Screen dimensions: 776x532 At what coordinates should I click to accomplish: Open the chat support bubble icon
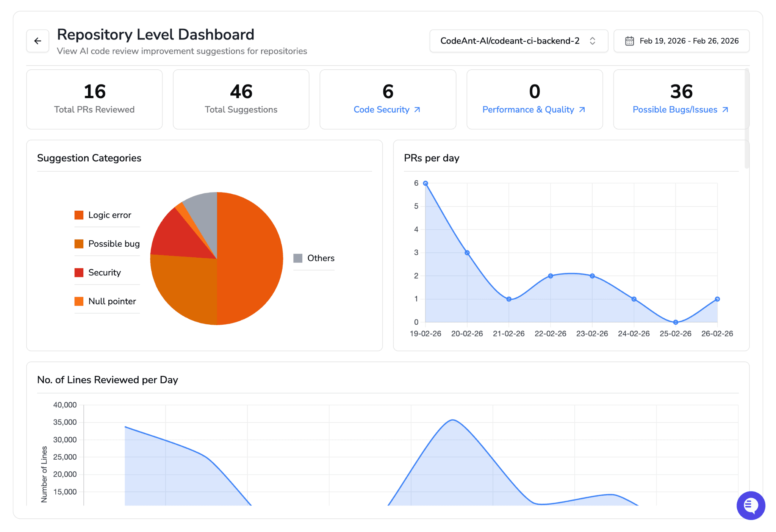pyautogui.click(x=750, y=505)
